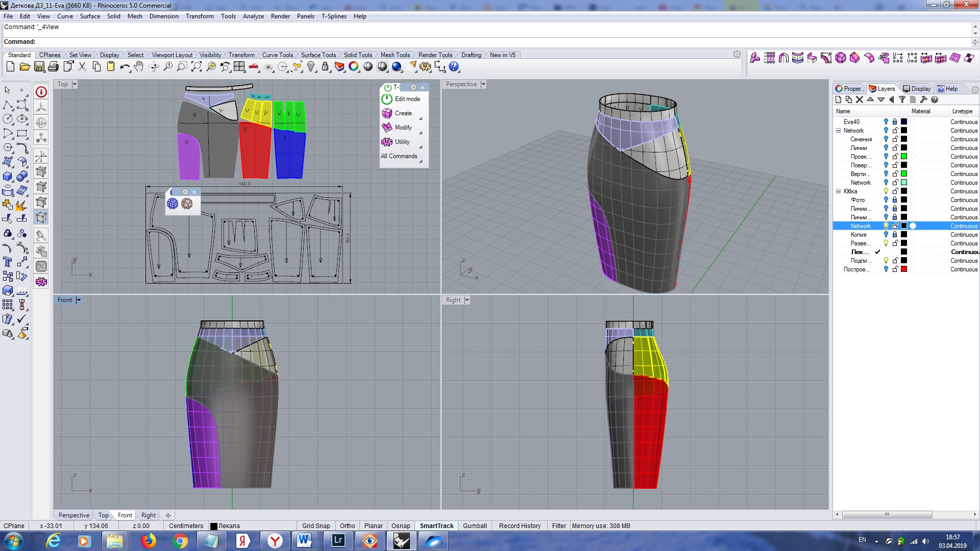The image size is (980, 551).
Task: Open the T-Splines menu
Action: tap(334, 16)
